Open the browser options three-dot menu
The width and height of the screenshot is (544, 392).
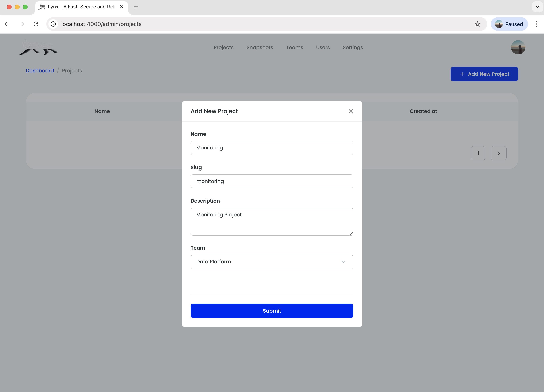(537, 24)
